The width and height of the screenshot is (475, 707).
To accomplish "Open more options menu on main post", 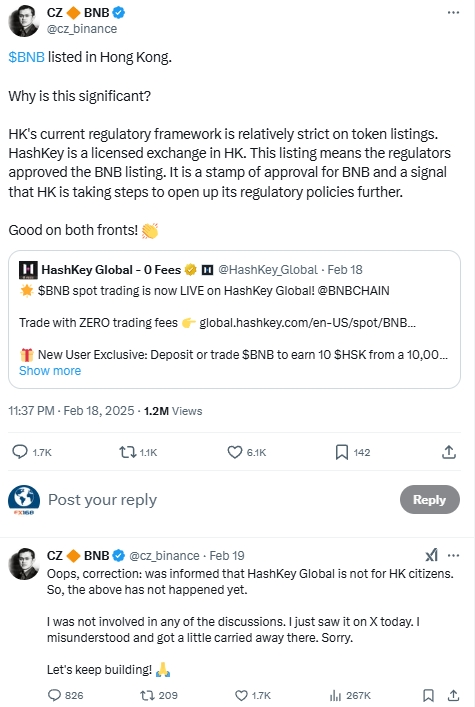I will (453, 12).
